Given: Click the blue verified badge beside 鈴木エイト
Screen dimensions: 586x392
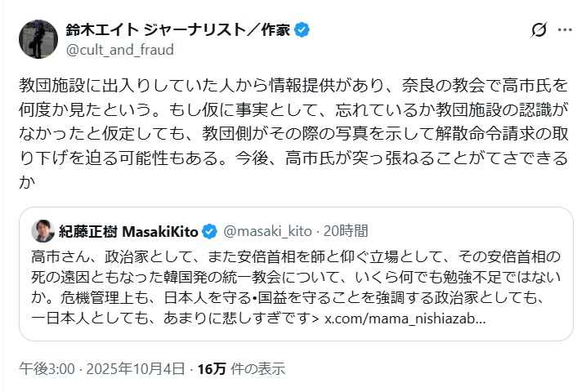Looking at the screenshot, I should point(302,30).
